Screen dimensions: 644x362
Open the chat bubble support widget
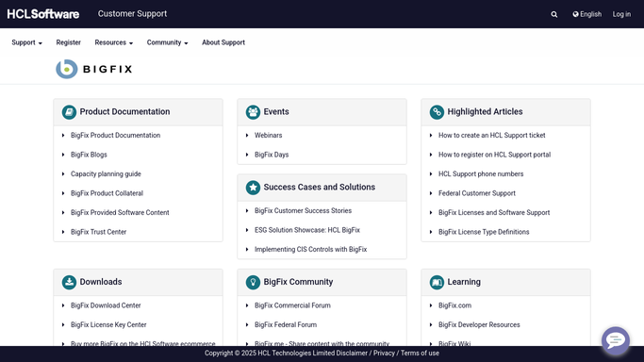[x=616, y=340]
